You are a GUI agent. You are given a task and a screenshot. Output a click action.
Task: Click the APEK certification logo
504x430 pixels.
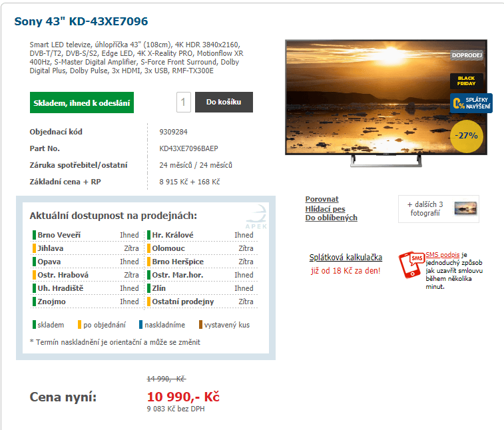(x=256, y=217)
